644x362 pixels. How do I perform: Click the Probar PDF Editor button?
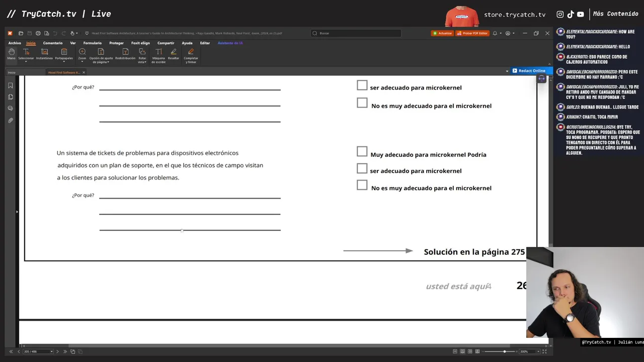[x=472, y=33]
